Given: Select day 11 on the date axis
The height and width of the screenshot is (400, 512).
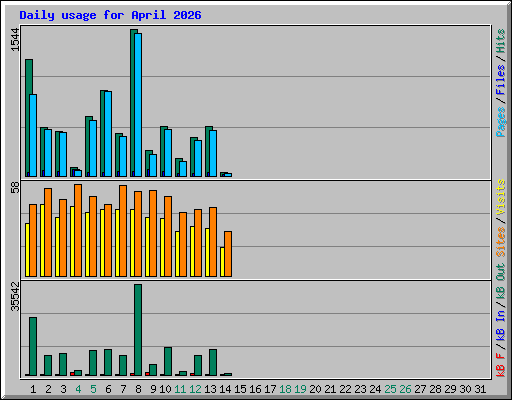Looking at the screenshot, I should point(180,389).
